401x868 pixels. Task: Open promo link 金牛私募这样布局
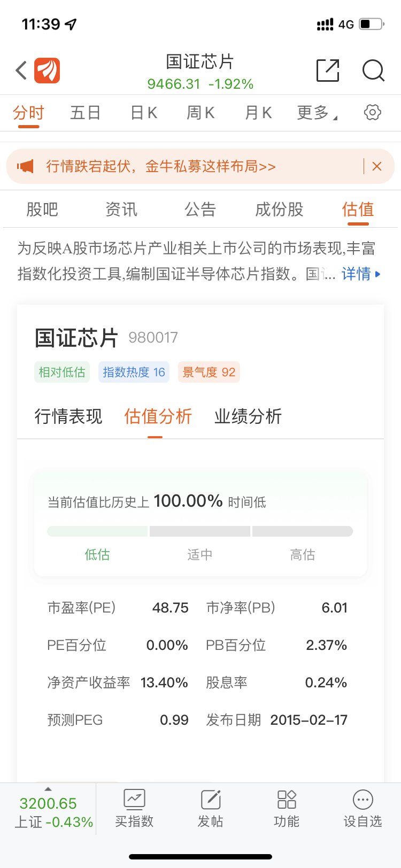tap(160, 166)
